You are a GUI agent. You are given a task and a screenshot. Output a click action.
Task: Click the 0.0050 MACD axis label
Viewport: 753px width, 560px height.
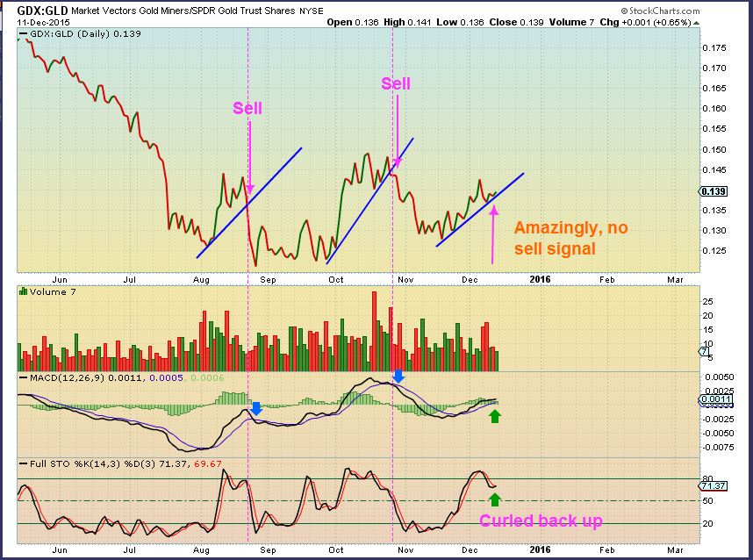tap(720, 377)
